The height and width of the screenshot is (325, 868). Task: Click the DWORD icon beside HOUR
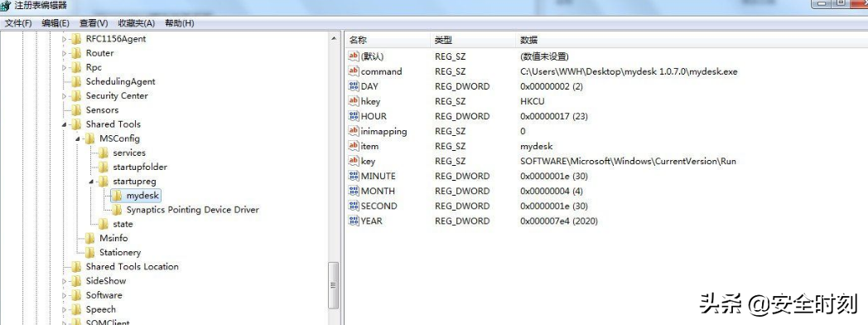pos(354,116)
